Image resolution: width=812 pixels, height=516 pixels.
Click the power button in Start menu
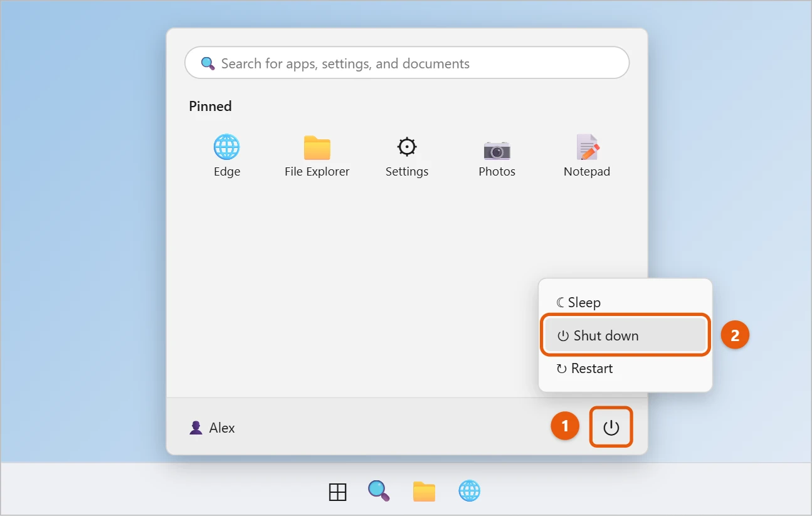611,428
